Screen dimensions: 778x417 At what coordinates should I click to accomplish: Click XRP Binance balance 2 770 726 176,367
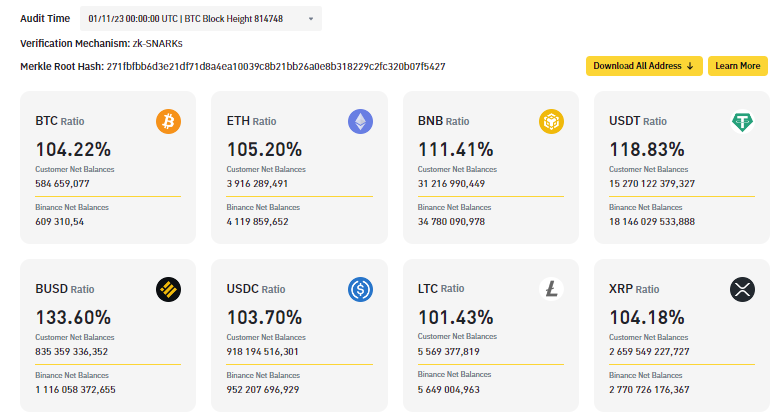coord(649,390)
